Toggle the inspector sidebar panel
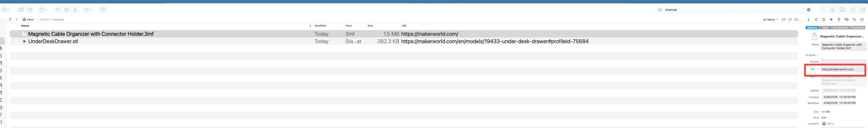The height and width of the screenshot is (128, 868). click(x=862, y=10)
